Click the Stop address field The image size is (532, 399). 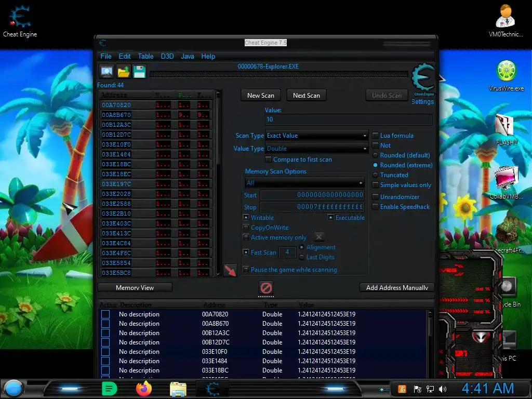(312, 207)
